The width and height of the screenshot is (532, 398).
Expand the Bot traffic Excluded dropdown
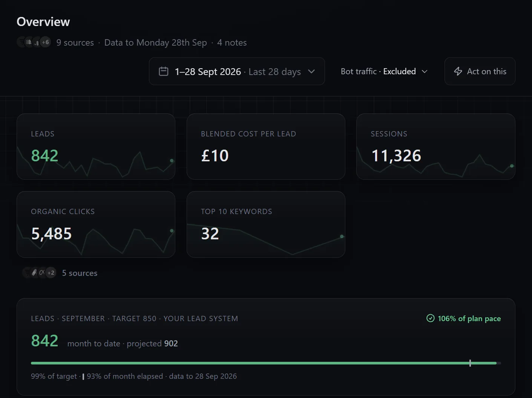(x=384, y=71)
